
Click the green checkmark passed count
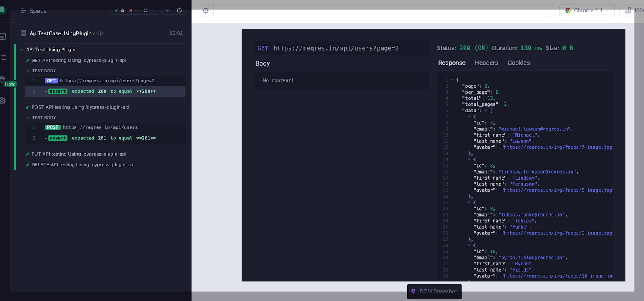pyautogui.click(x=119, y=10)
